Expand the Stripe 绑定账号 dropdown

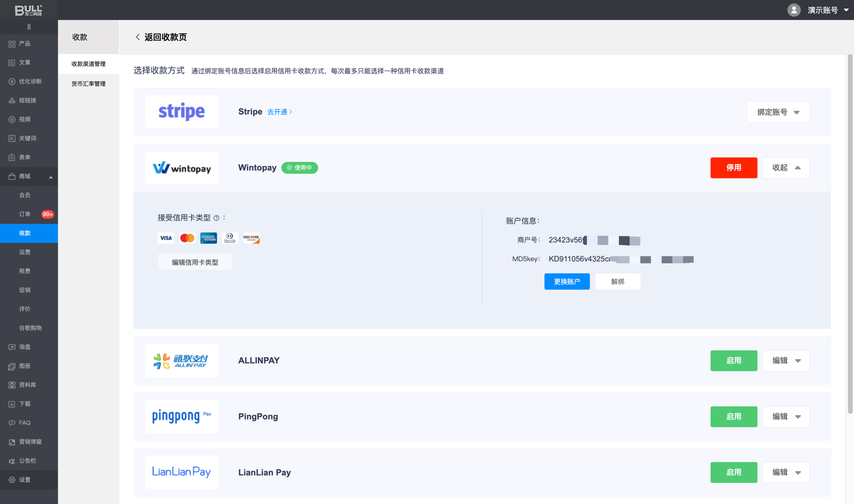tap(778, 112)
